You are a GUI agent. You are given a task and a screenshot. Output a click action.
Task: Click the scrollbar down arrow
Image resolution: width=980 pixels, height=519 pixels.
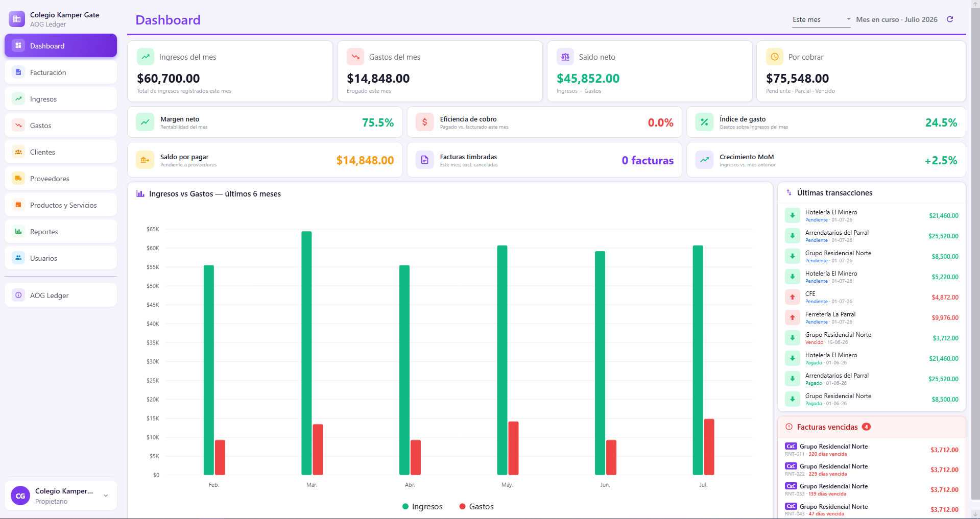click(x=975, y=514)
